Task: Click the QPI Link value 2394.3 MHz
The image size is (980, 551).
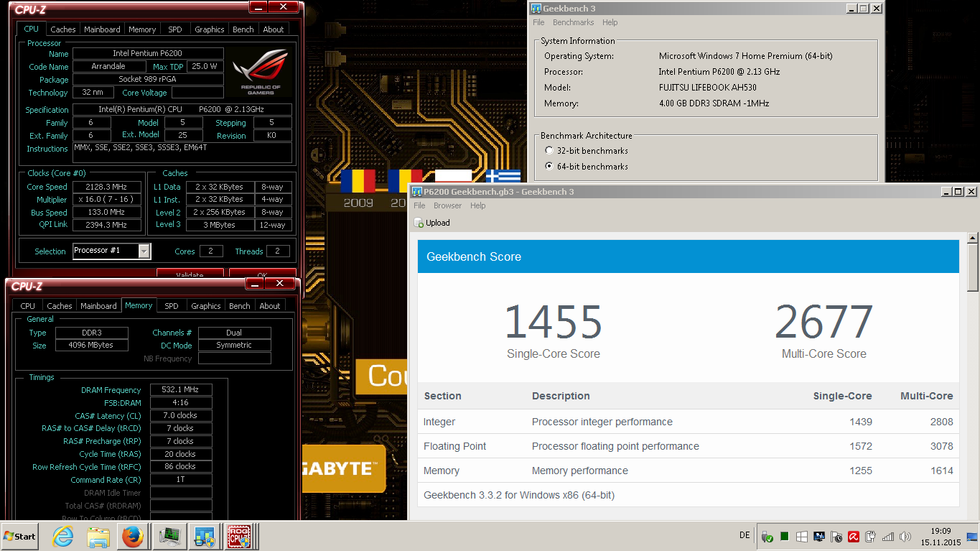Action: pyautogui.click(x=106, y=225)
